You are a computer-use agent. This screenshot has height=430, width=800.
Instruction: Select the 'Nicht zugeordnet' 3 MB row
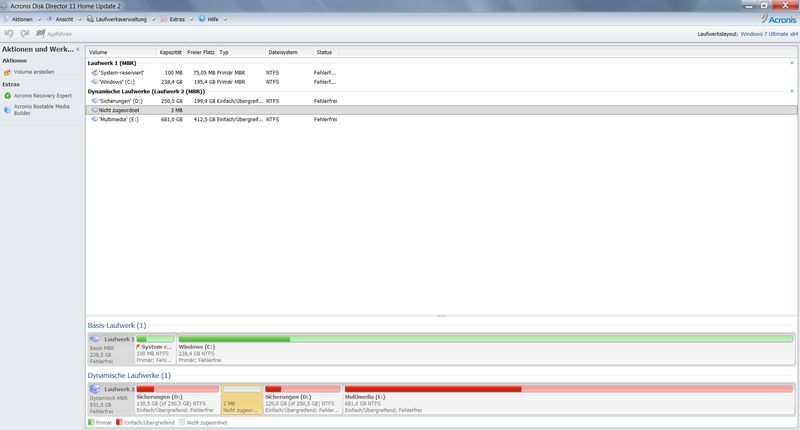tap(441, 110)
